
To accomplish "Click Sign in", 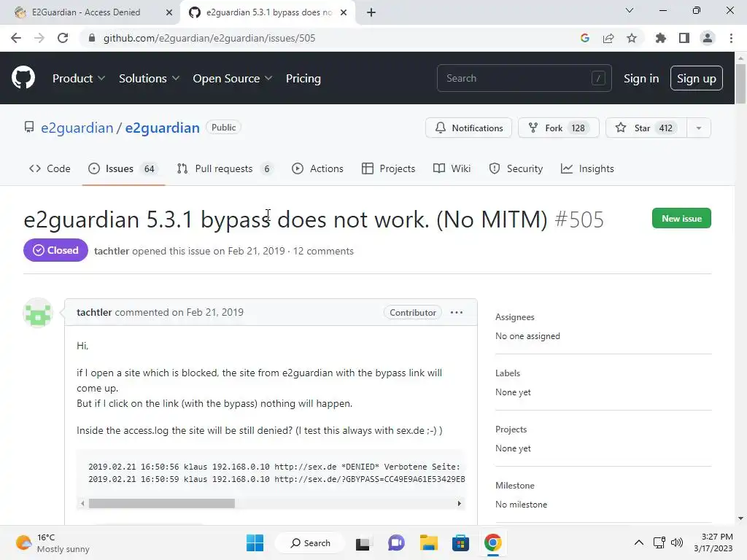I will click(641, 78).
